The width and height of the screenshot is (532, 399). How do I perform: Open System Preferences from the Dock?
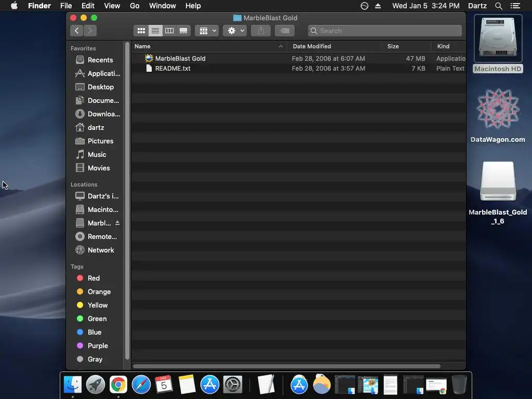232,385
